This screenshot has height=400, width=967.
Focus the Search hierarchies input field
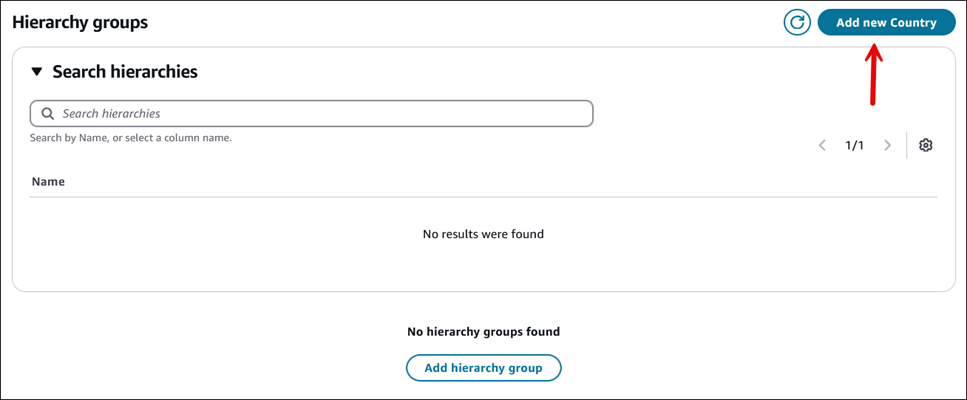tap(320, 113)
